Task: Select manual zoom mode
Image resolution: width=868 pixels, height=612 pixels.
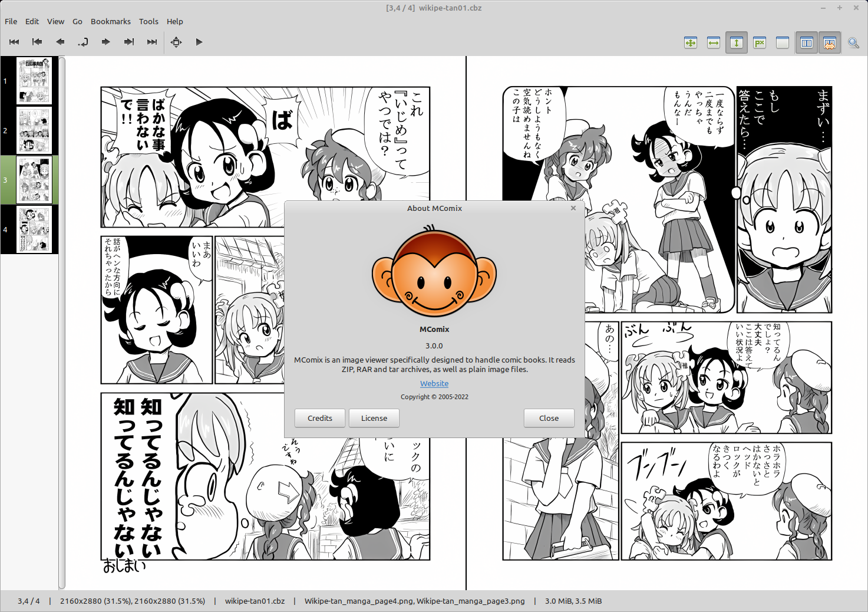Action: pos(783,42)
